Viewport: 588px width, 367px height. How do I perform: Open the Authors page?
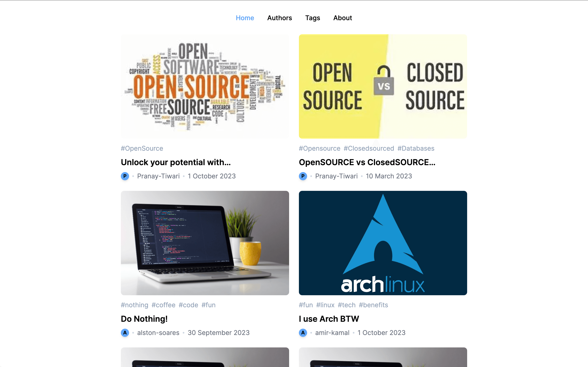tap(280, 18)
